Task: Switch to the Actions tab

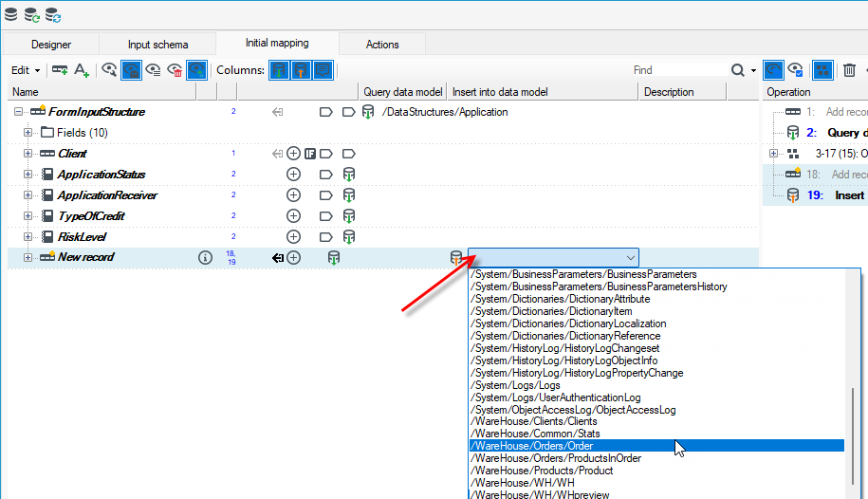Action: point(382,45)
